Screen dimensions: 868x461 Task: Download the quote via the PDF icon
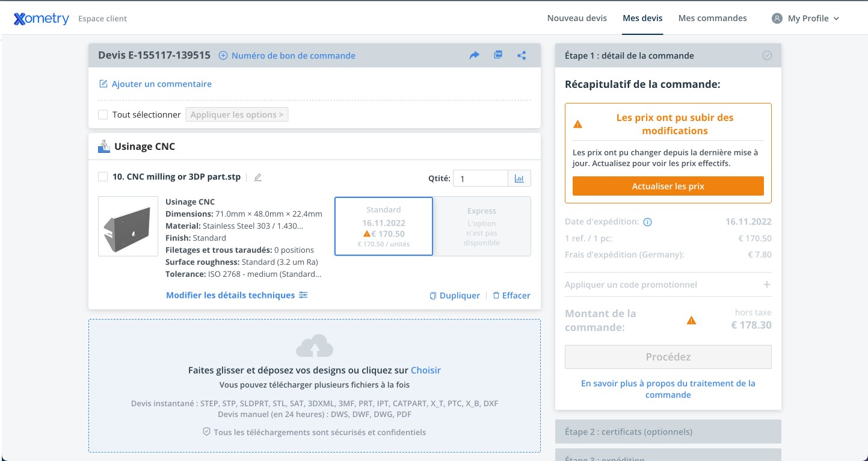[498, 55]
